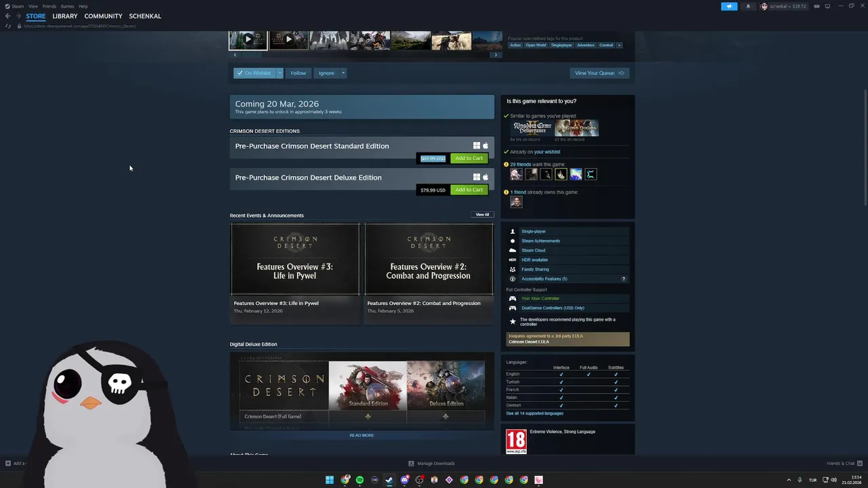Click the Steam Cloud icon
Screen dimensions: 868x488
coord(513,250)
